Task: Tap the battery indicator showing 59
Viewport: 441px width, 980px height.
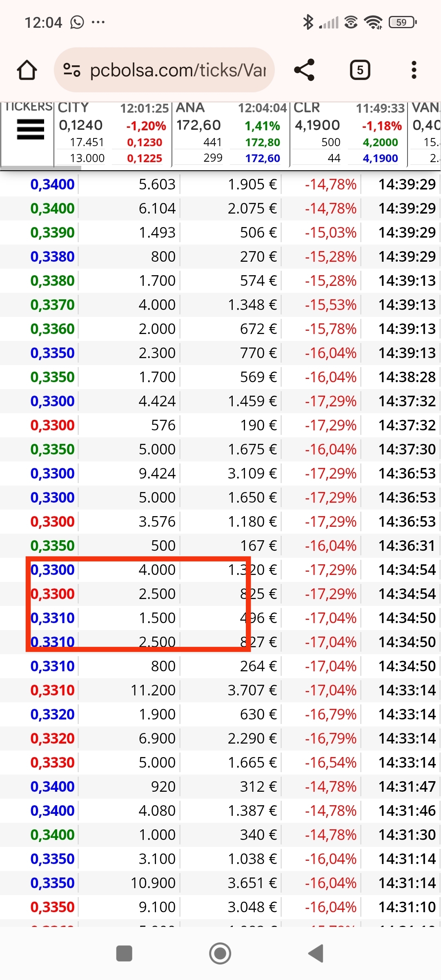Action: (x=403, y=22)
